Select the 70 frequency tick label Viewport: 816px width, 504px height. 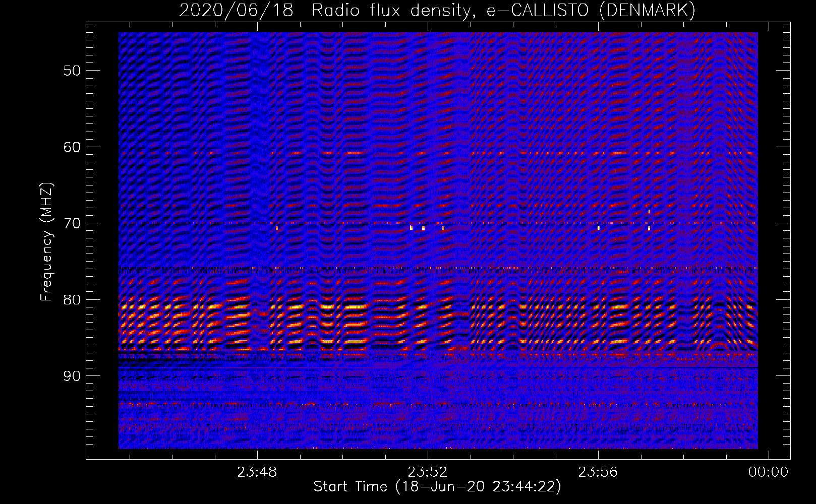tap(72, 223)
